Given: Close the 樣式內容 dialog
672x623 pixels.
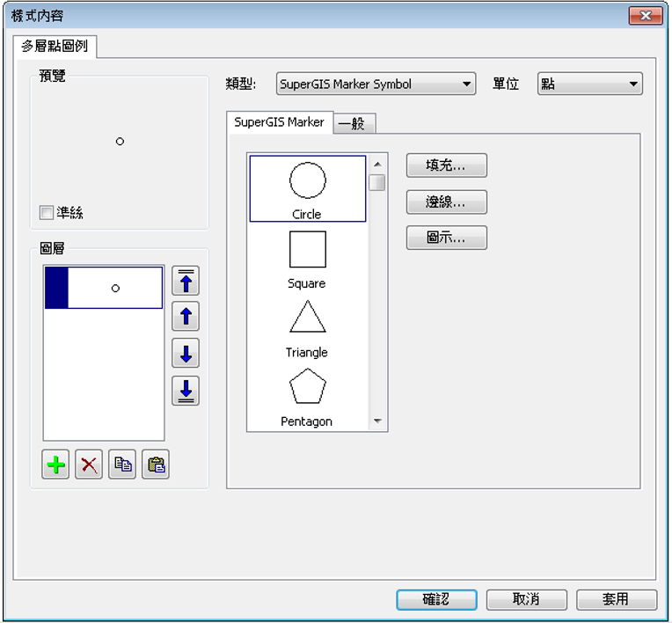Looking at the screenshot, I should tap(646, 16).
